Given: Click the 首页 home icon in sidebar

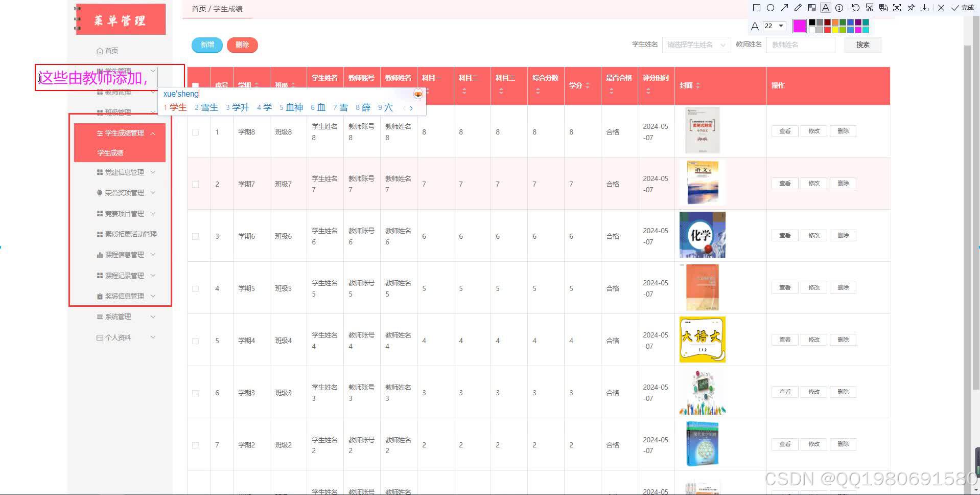Looking at the screenshot, I should (x=100, y=51).
